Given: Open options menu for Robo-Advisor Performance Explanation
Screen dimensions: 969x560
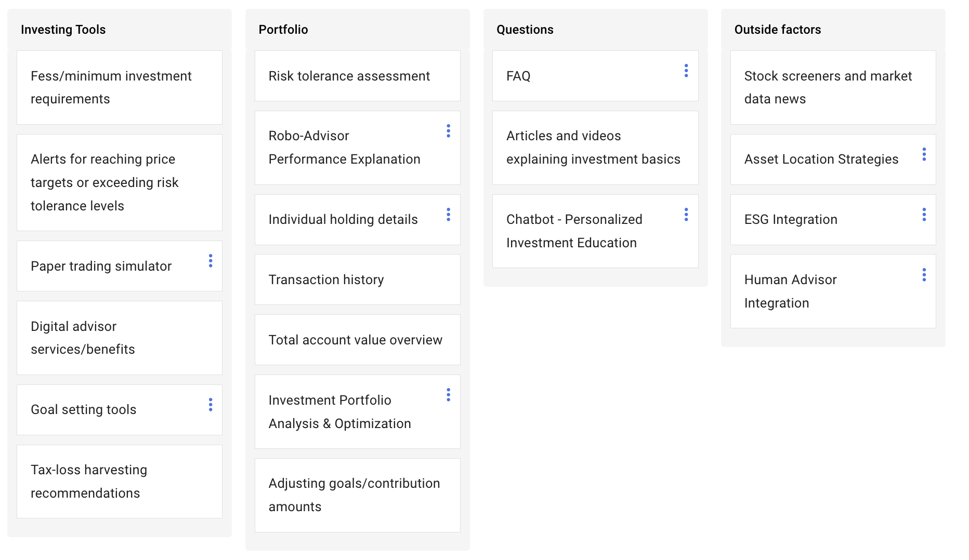Looking at the screenshot, I should 448,131.
